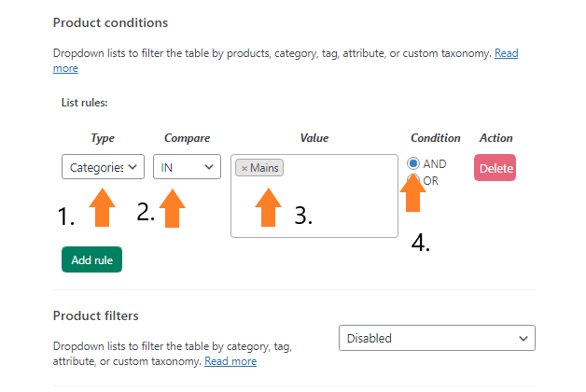Viewport: 586px width, 392px height.
Task: Select the AND condition radio button
Action: point(413,163)
